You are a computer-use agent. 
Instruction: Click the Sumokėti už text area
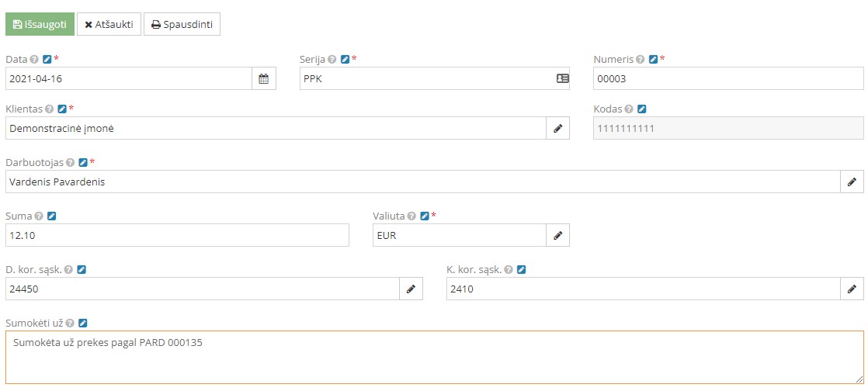[434, 357]
